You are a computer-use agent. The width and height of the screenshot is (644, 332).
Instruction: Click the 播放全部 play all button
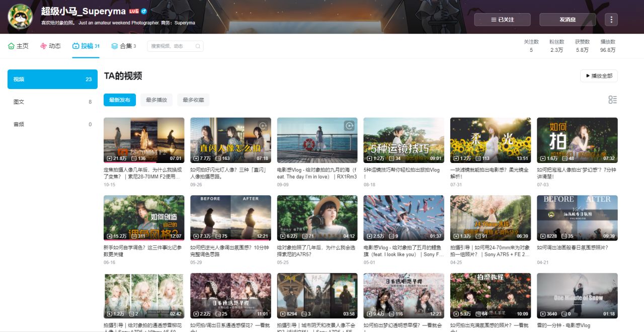pyautogui.click(x=599, y=76)
